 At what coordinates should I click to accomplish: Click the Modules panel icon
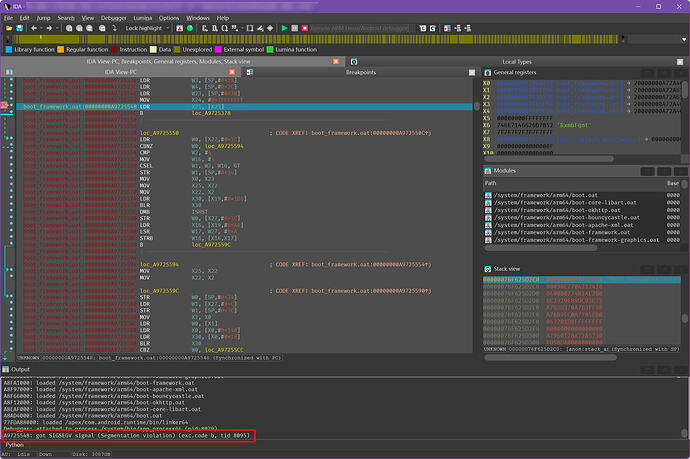[x=486, y=172]
